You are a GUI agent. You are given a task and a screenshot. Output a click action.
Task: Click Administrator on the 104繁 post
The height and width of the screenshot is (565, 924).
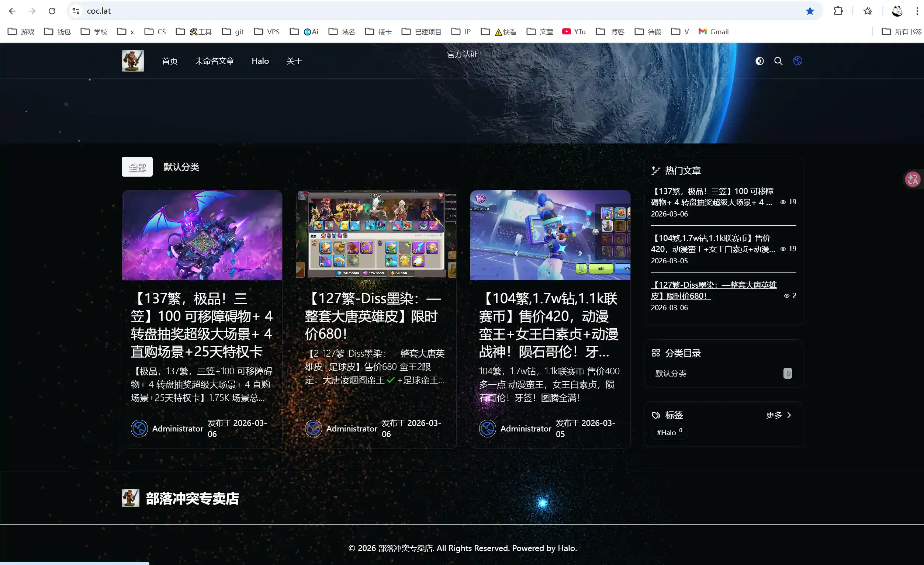pyautogui.click(x=525, y=429)
